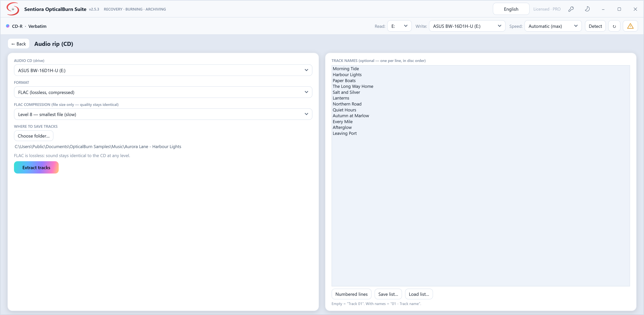Click the refresh drives icon
This screenshot has height=315, width=644.
614,26
